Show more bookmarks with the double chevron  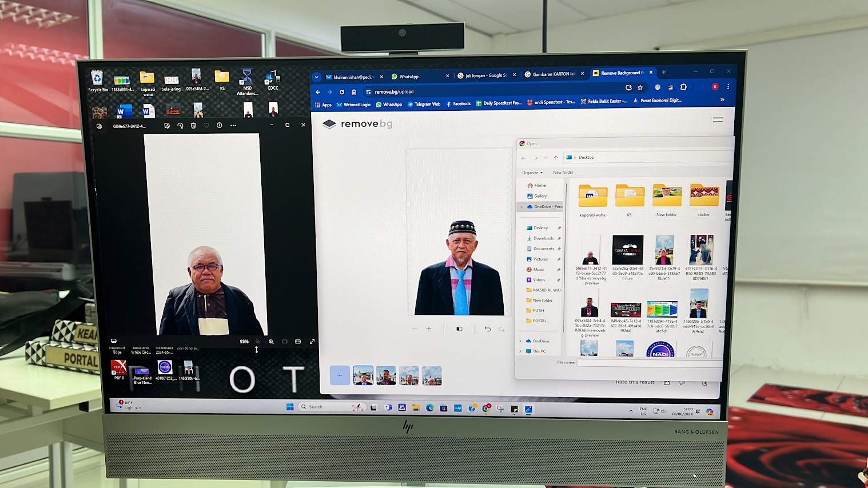point(722,99)
